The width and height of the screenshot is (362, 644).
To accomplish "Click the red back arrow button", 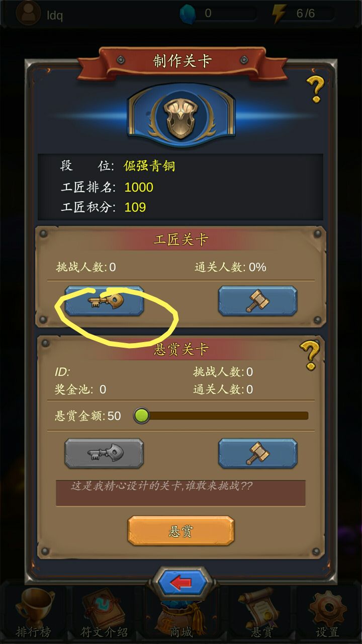I will 181,583.
